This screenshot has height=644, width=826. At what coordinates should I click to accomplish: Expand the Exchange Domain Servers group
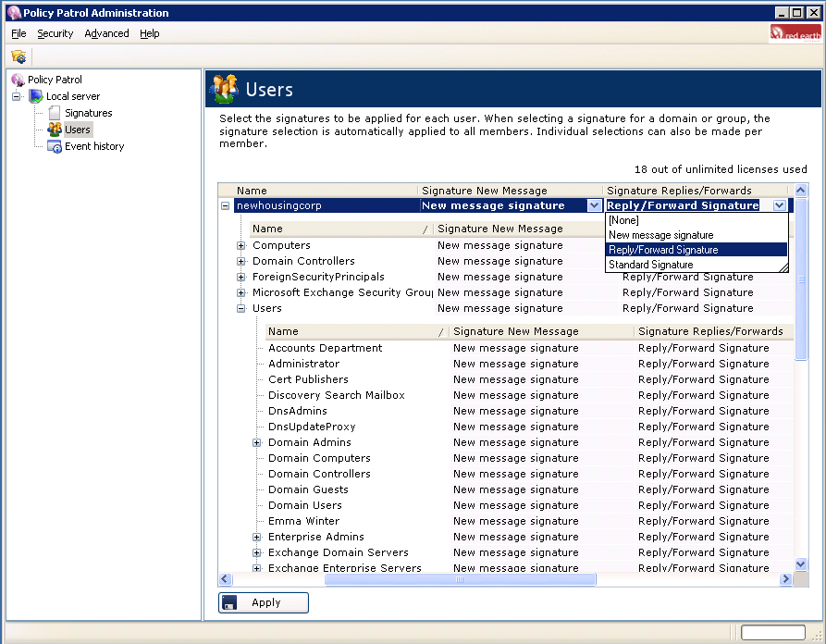[256, 552]
